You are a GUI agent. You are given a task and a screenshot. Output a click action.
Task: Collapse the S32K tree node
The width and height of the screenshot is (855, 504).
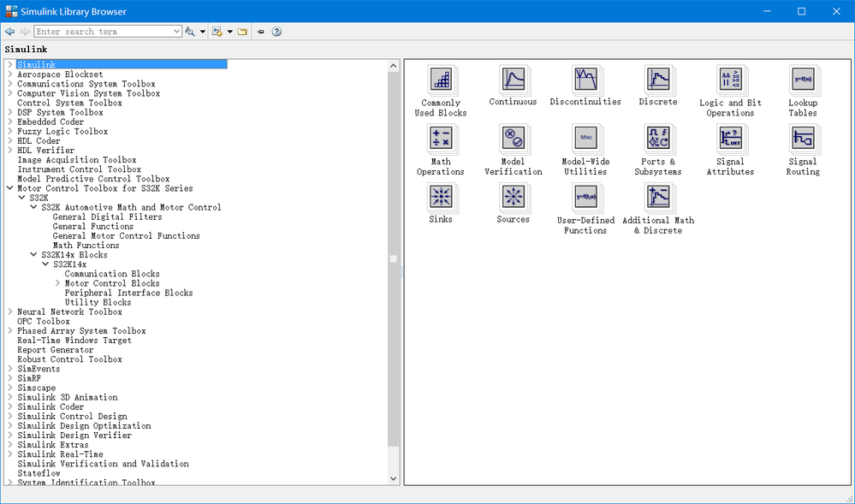[x=22, y=198]
